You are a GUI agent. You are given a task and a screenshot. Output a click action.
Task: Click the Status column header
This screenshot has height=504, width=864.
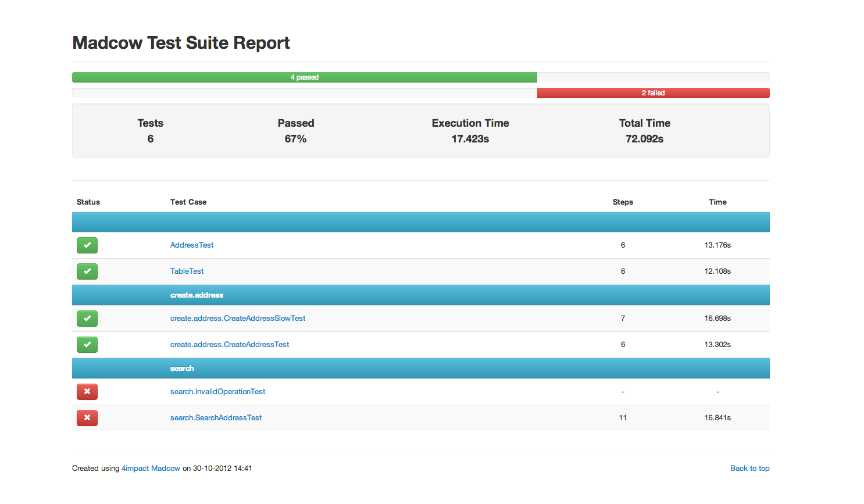(x=88, y=202)
